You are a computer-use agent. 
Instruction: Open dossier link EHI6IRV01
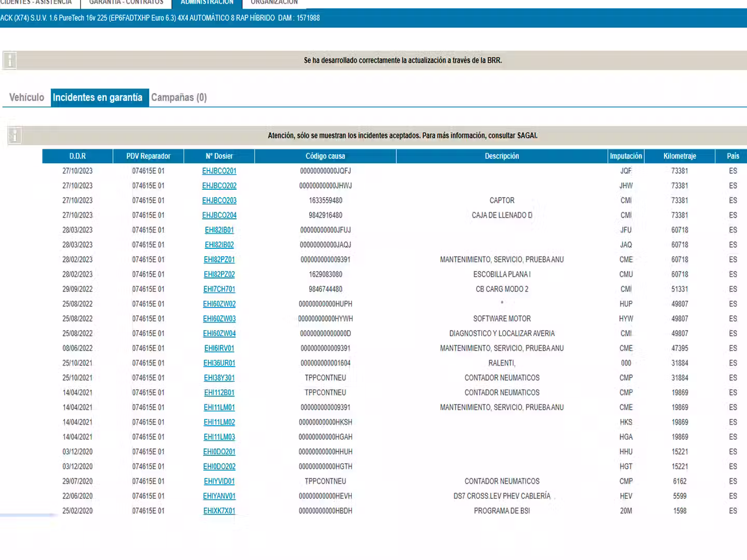[x=219, y=348]
